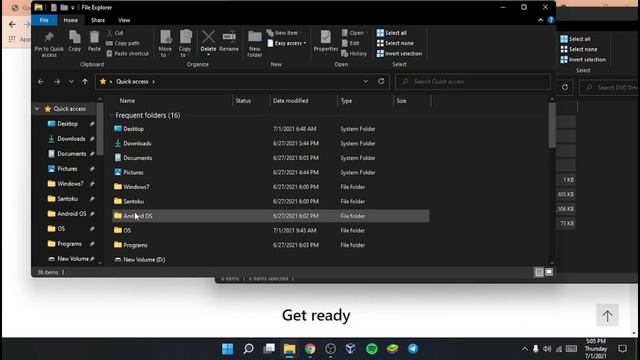Sort by Date modified column header
The height and width of the screenshot is (360, 640).
pos(291,101)
